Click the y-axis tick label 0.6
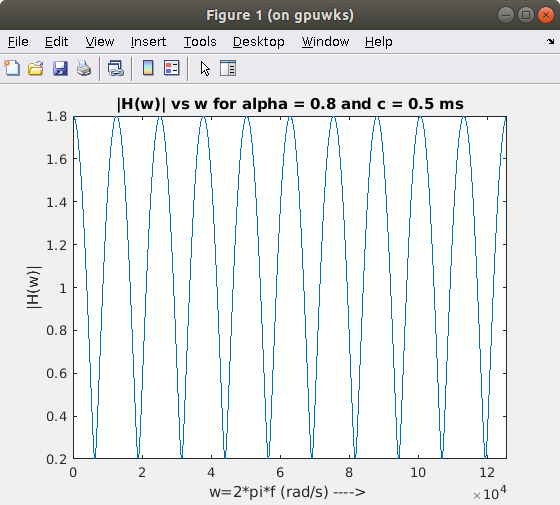The image size is (560, 505). [56, 373]
